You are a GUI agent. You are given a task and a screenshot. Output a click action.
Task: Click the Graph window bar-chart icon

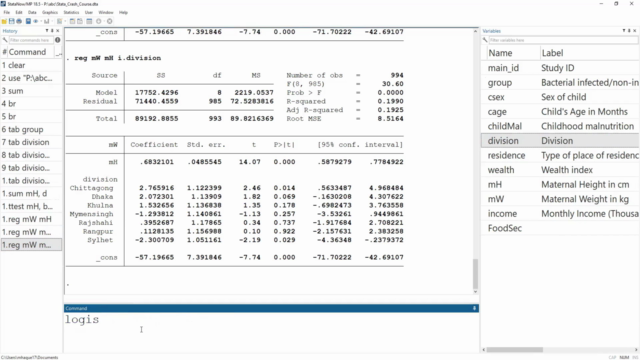point(47,21)
